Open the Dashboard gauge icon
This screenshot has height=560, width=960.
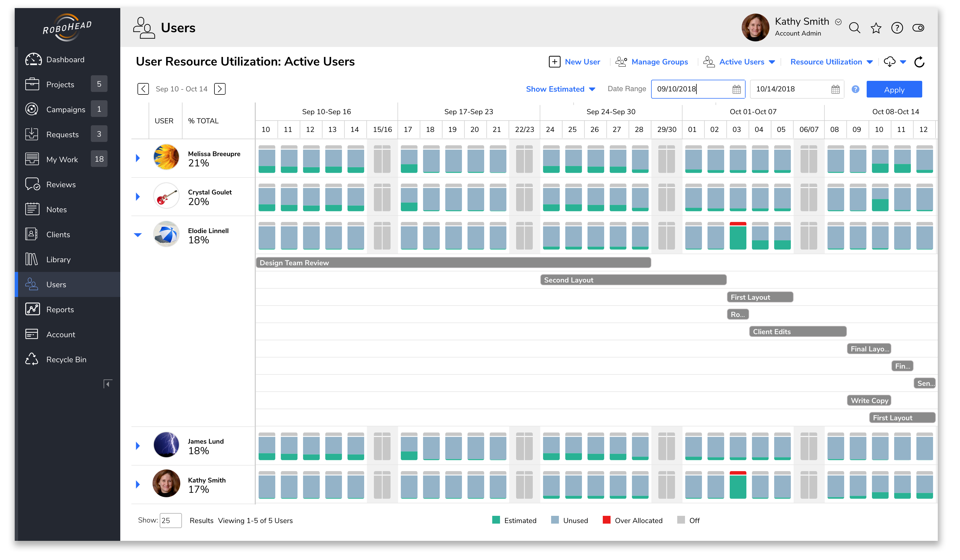coord(33,60)
